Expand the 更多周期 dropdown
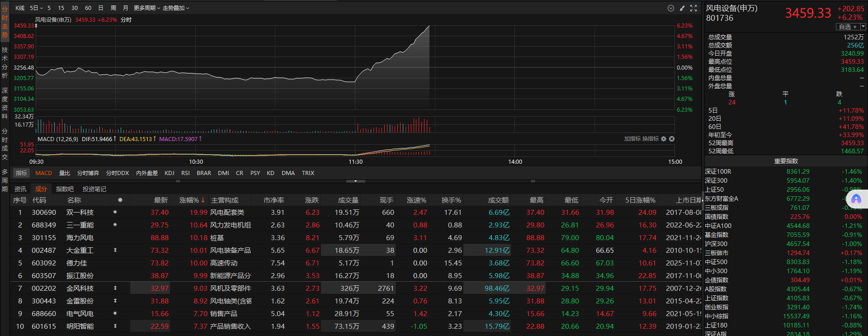Screen dimensions: 868x336 coord(146,8)
